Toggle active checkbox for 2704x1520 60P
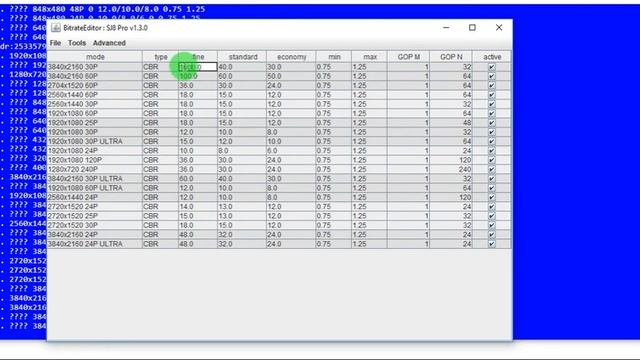Viewport: 640px width, 360px height. [x=491, y=85]
